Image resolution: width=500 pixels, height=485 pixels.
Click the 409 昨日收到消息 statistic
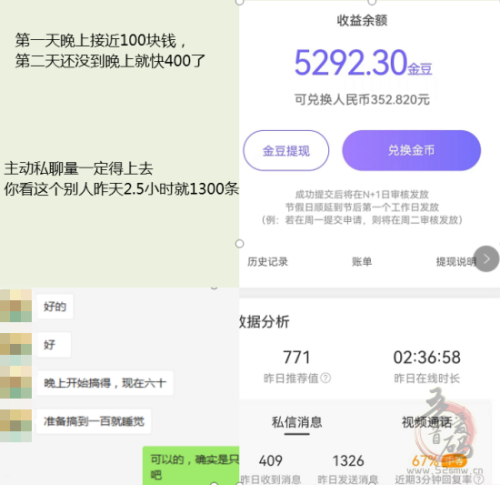pyautogui.click(x=270, y=461)
